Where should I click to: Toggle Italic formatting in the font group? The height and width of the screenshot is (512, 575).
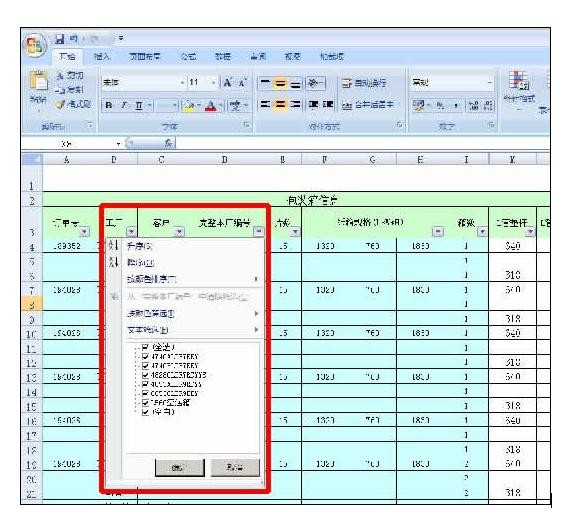click(124, 106)
